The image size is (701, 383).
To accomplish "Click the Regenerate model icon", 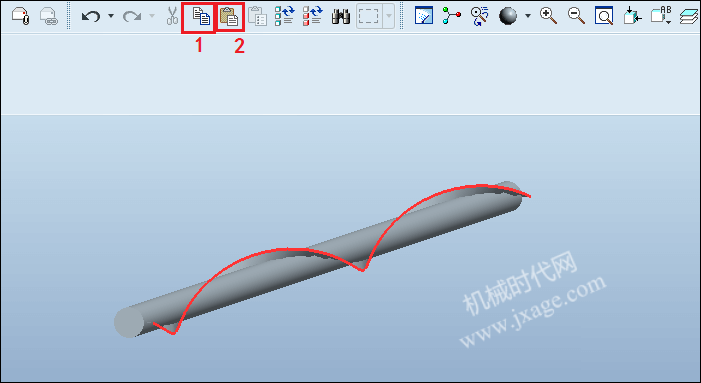I will point(284,16).
